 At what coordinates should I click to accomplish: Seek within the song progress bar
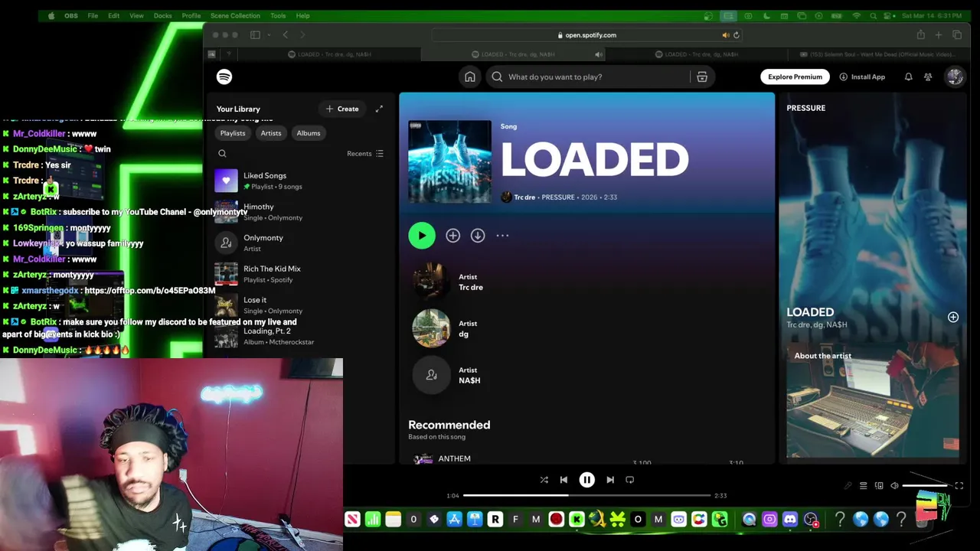[587, 496]
